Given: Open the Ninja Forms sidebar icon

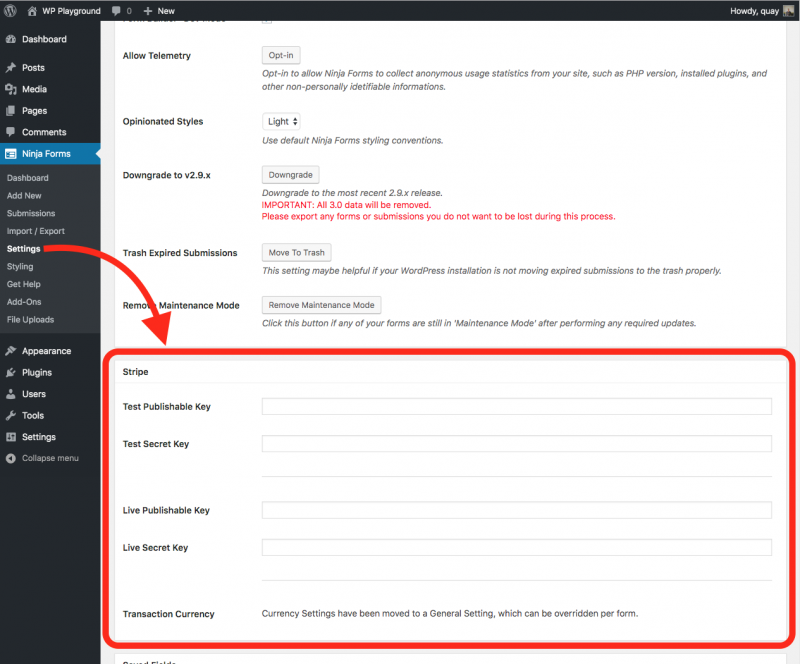Looking at the screenshot, I should tap(13, 155).
